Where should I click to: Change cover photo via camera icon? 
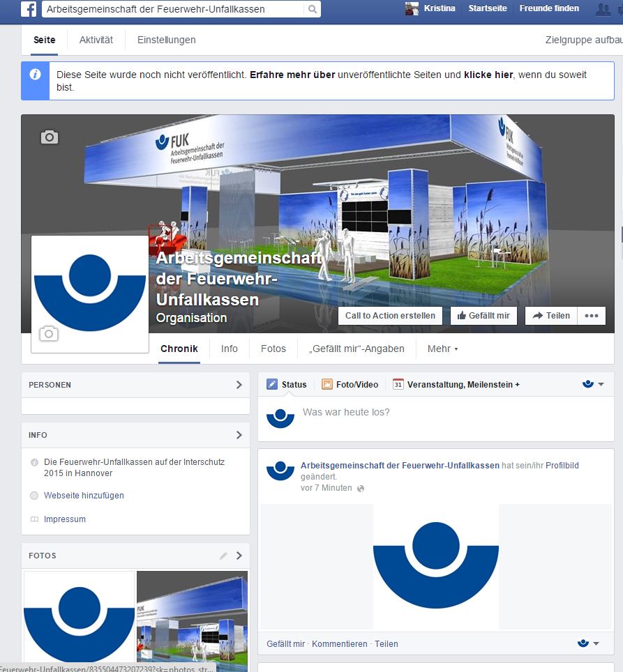50,137
